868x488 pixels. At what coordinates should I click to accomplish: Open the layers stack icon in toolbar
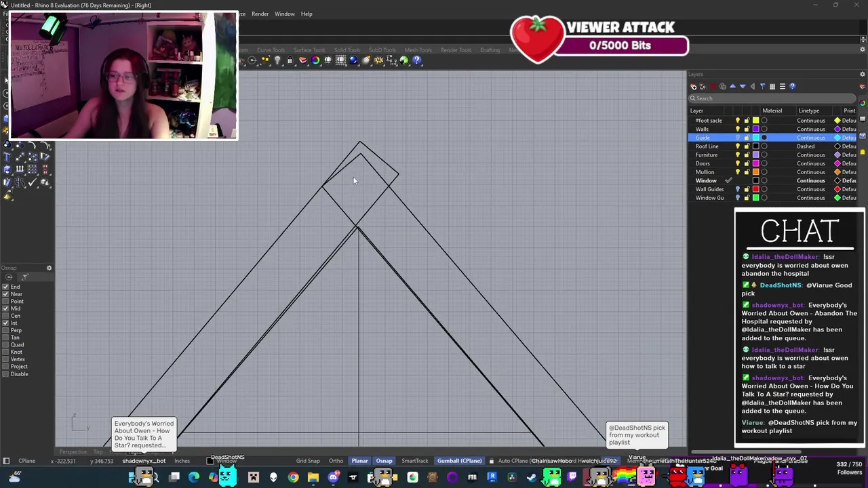[302, 60]
